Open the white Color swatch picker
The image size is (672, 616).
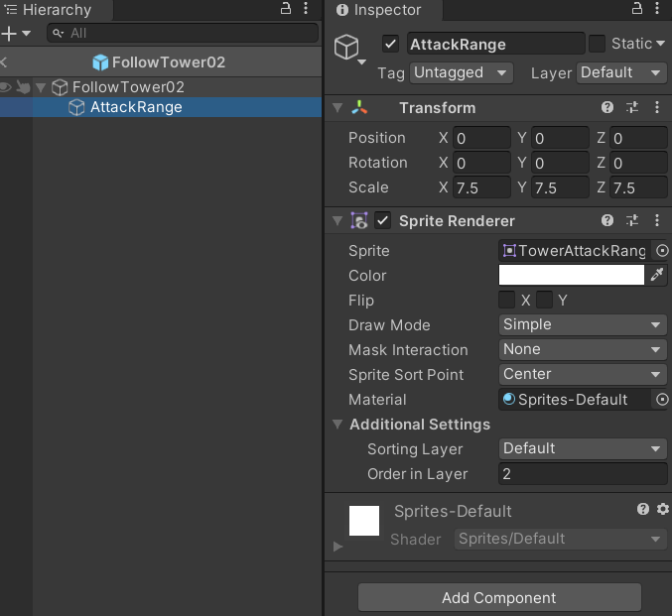[x=572, y=276]
